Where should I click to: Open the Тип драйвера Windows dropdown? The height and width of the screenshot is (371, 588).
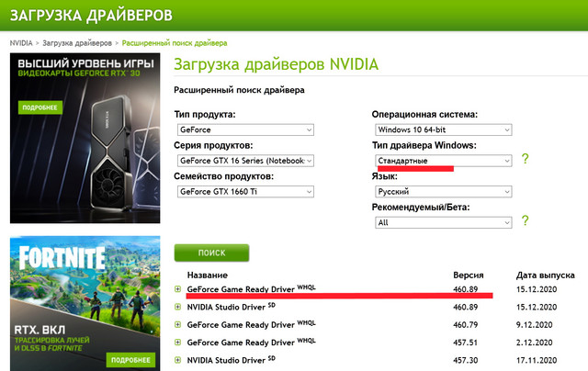tap(443, 161)
